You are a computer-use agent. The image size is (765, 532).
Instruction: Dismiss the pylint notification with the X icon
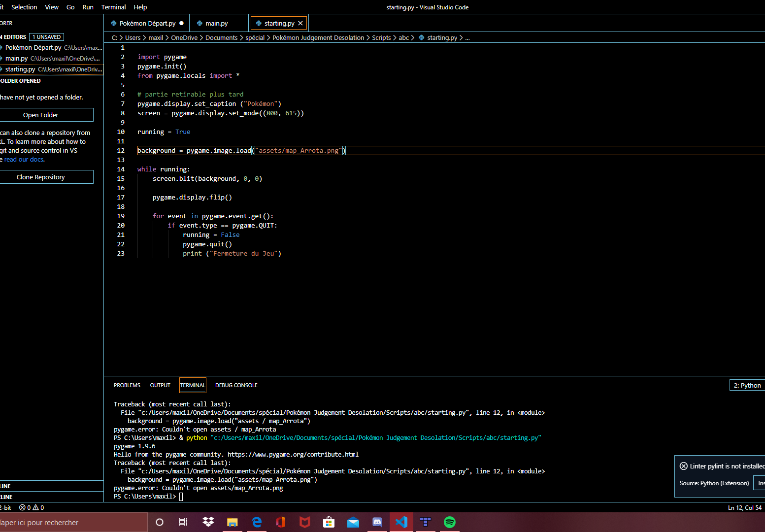[684, 465]
